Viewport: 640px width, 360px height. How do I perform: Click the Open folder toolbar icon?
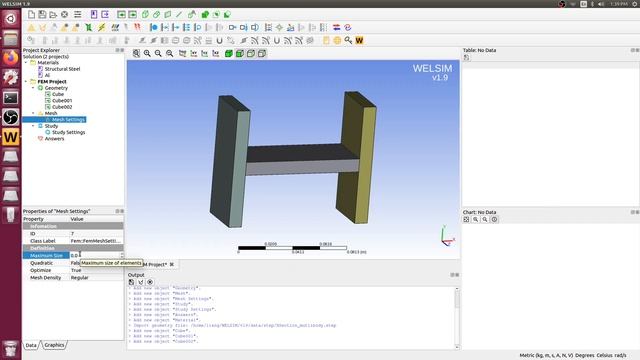pos(53,15)
